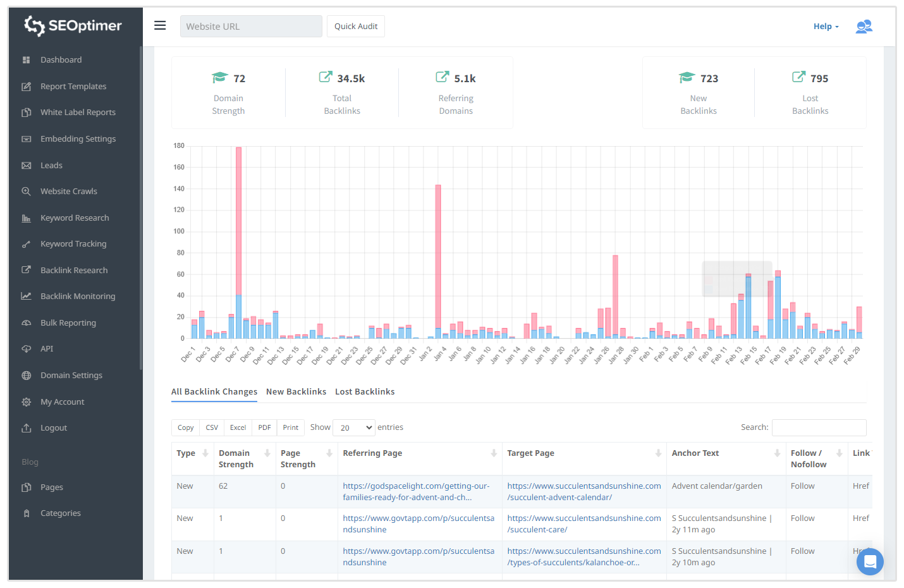Click the Backlink Monitoring chart icon
The height and width of the screenshot is (588, 904).
click(x=27, y=297)
